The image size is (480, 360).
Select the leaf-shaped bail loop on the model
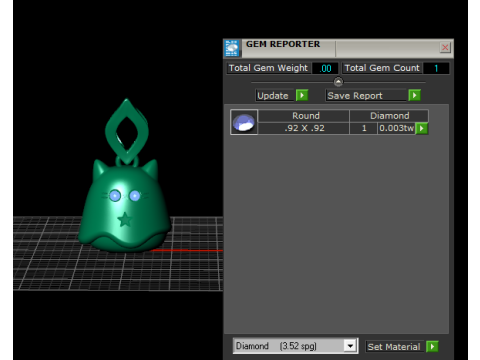(127, 131)
